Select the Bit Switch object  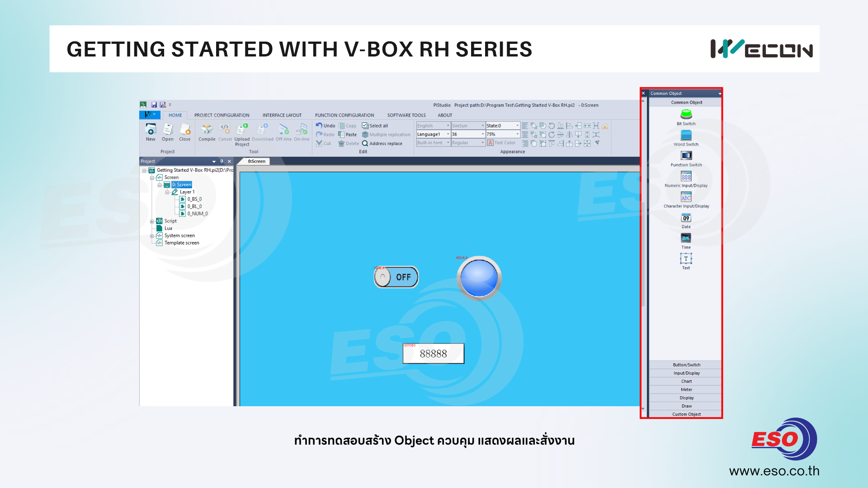coord(686,115)
